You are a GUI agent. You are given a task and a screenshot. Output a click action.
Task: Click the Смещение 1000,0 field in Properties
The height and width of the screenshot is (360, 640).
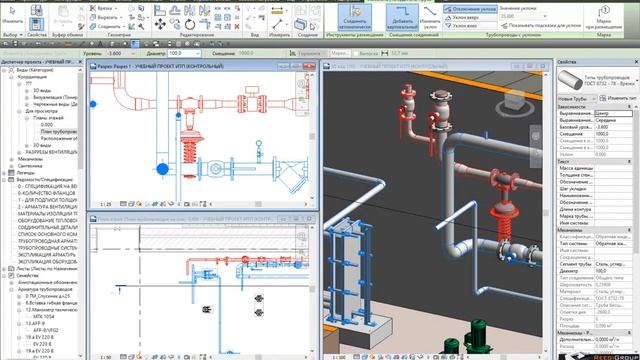[613, 134]
